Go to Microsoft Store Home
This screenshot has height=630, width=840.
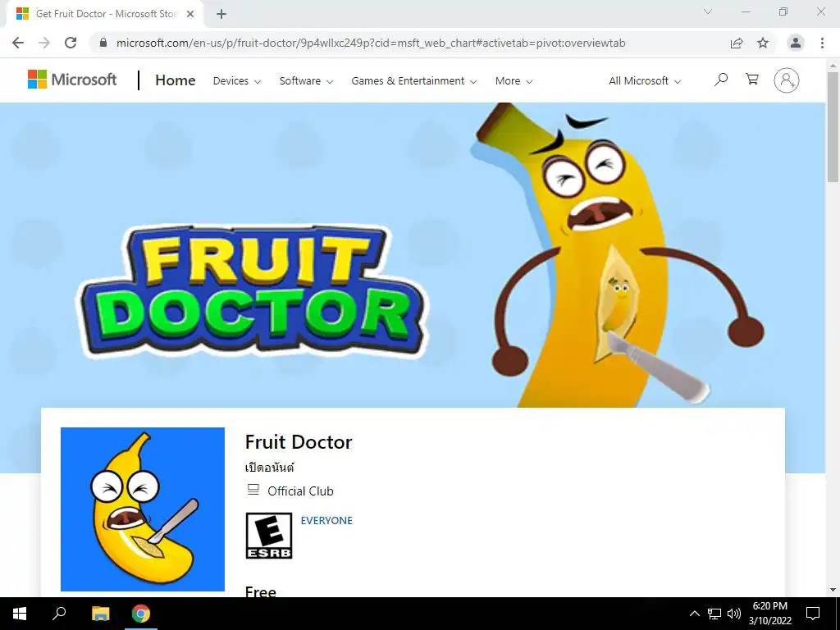coord(176,80)
